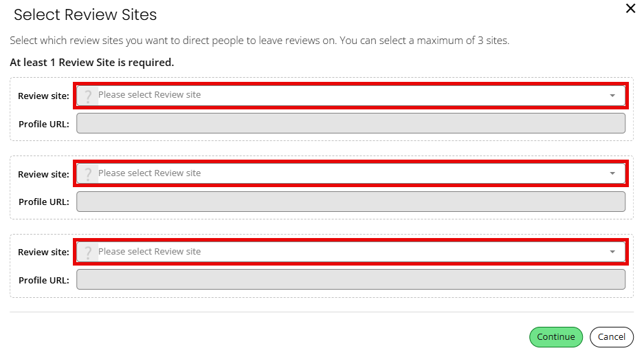This screenshot has height=355, width=644.
Task: Click the question mark icon in first Review site box
Action: point(87,96)
